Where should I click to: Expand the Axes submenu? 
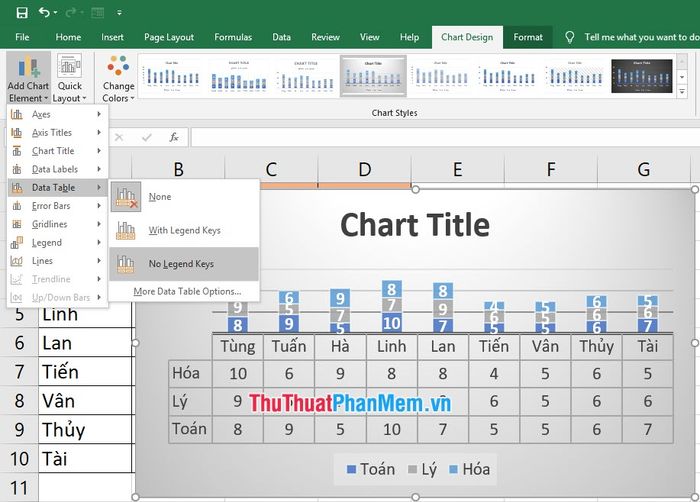pyautogui.click(x=57, y=114)
